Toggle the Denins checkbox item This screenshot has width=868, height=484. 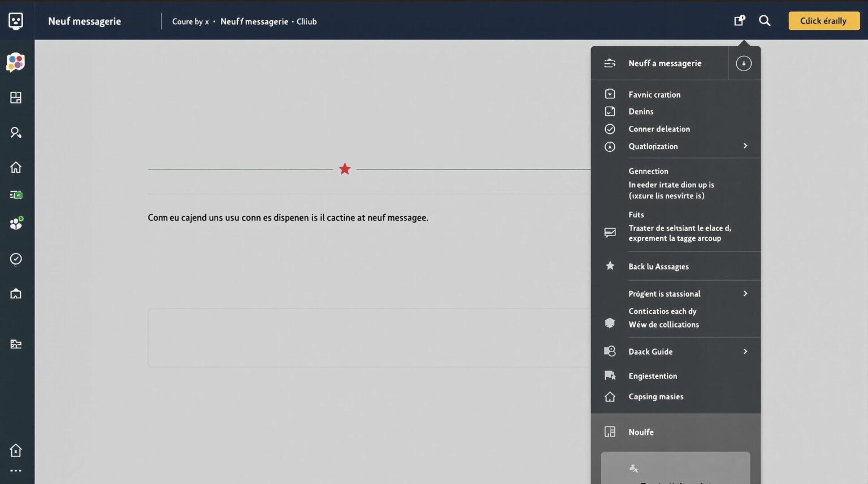(x=610, y=112)
